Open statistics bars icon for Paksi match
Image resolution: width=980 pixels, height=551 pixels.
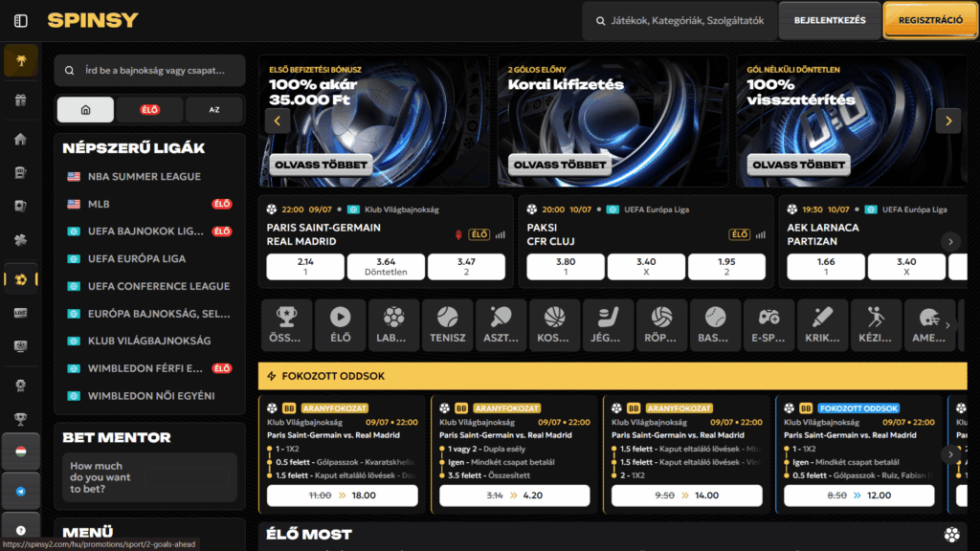click(760, 235)
